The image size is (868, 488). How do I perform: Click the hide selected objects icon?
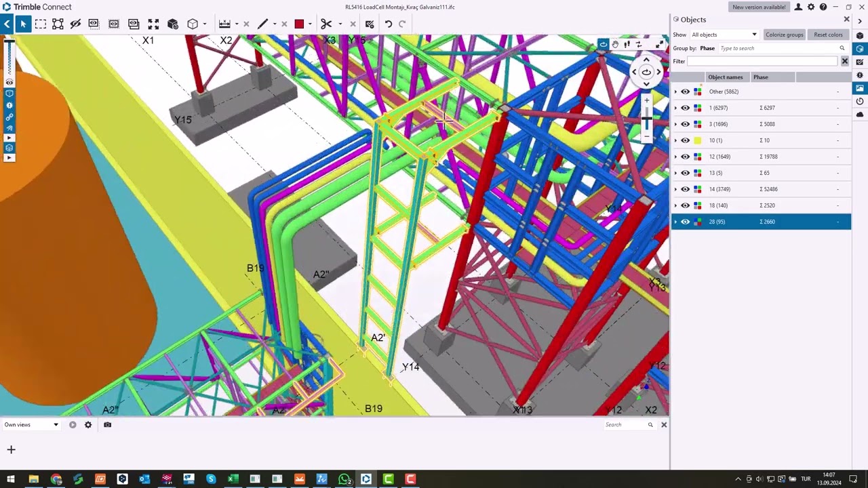pyautogui.click(x=75, y=24)
